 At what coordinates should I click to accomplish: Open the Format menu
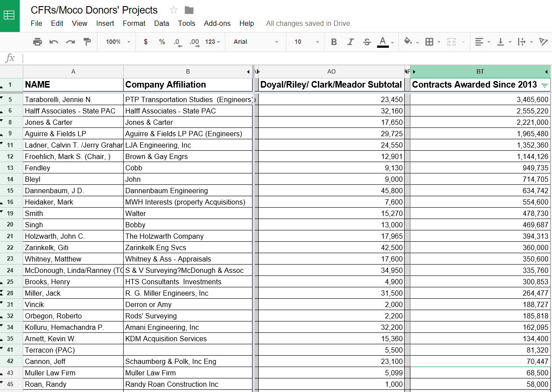click(x=134, y=23)
